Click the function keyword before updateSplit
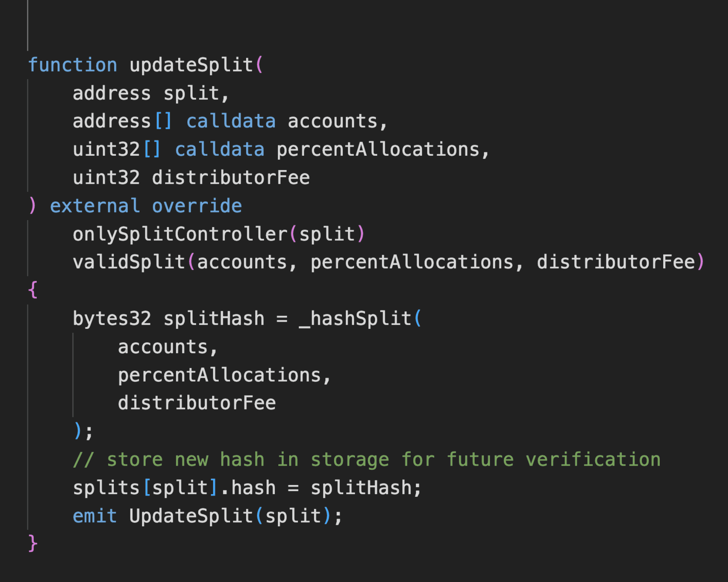 [73, 65]
